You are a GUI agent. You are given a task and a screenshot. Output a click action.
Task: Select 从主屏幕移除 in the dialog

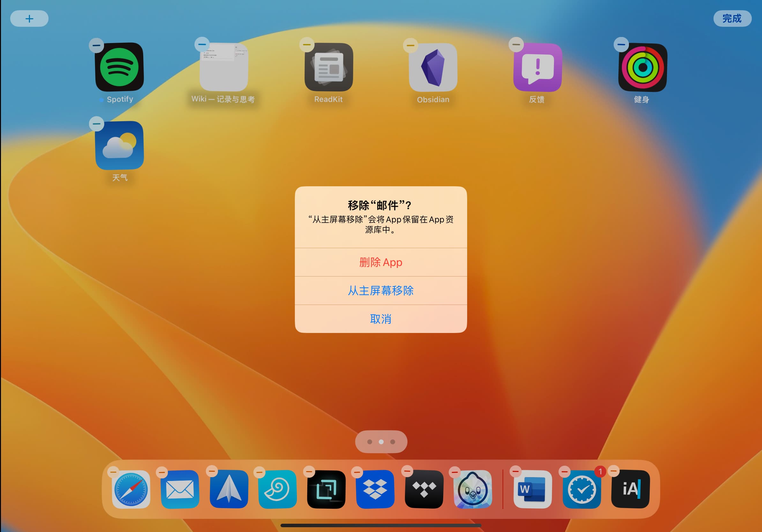(x=381, y=291)
